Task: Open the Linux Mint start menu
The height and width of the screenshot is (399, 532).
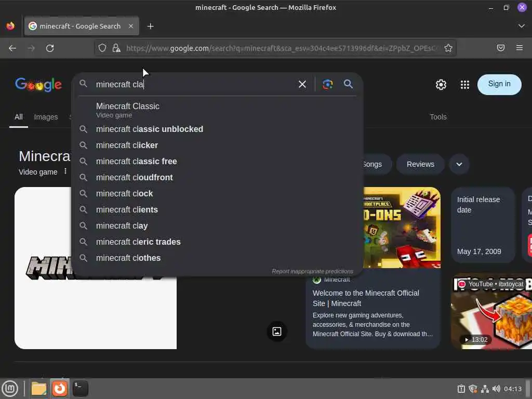Action: pos(10,389)
